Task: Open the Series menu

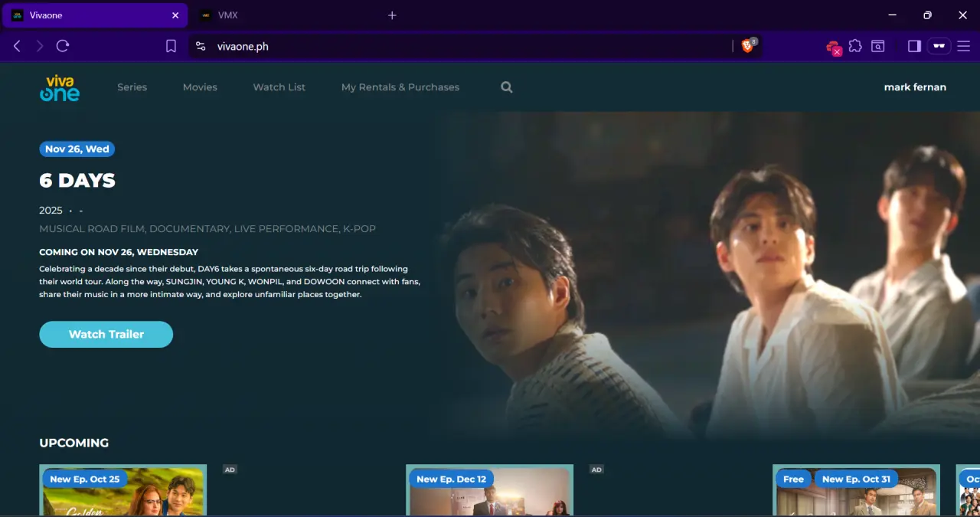Action: pyautogui.click(x=132, y=87)
